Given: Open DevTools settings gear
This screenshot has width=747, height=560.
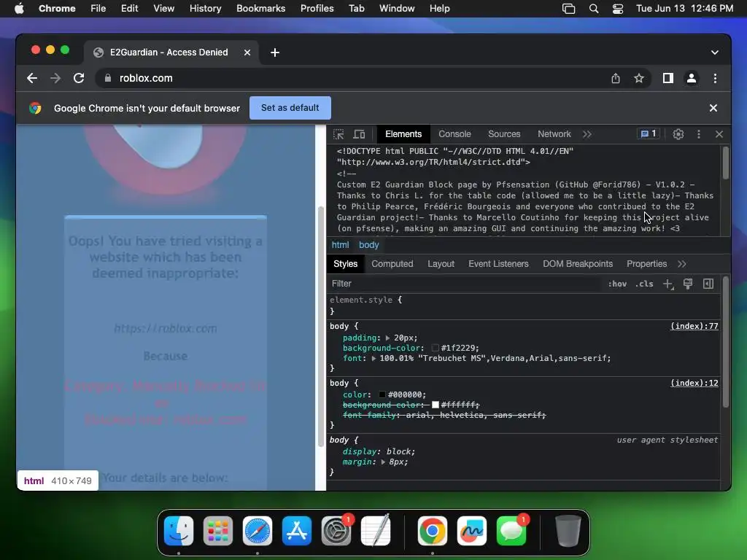Looking at the screenshot, I should 678,134.
